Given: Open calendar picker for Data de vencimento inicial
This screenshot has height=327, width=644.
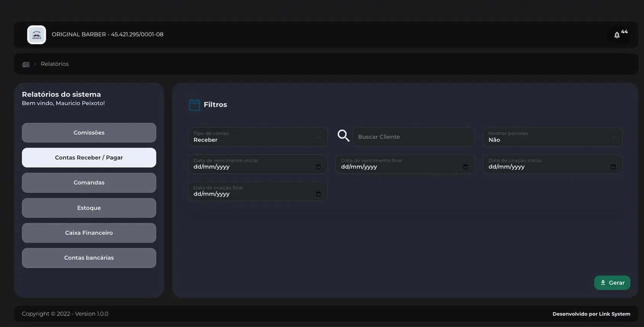Looking at the screenshot, I should 318,167.
